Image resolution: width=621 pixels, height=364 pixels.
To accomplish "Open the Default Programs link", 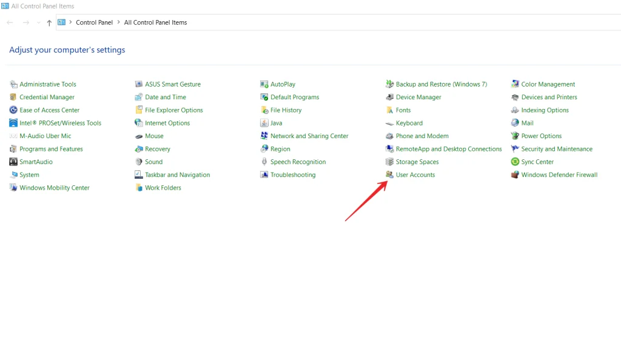I will point(295,98).
